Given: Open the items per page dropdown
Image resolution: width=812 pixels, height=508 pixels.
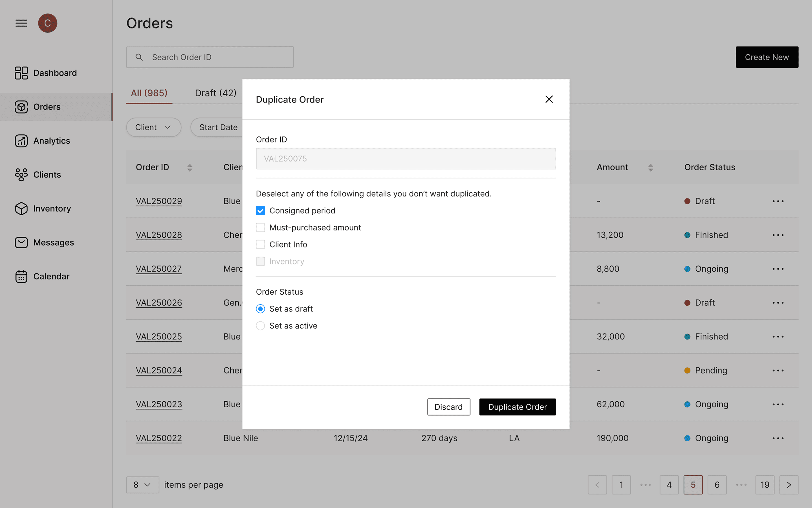Looking at the screenshot, I should 142,485.
